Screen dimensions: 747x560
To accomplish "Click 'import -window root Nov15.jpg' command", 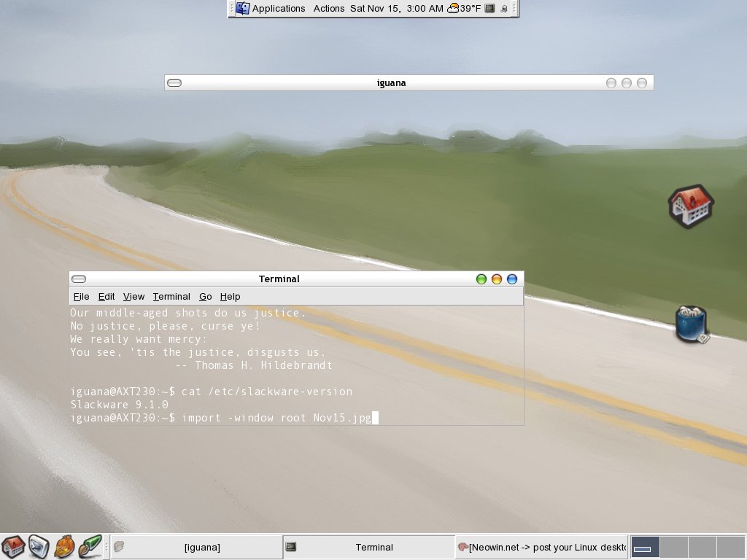I will (x=276, y=418).
